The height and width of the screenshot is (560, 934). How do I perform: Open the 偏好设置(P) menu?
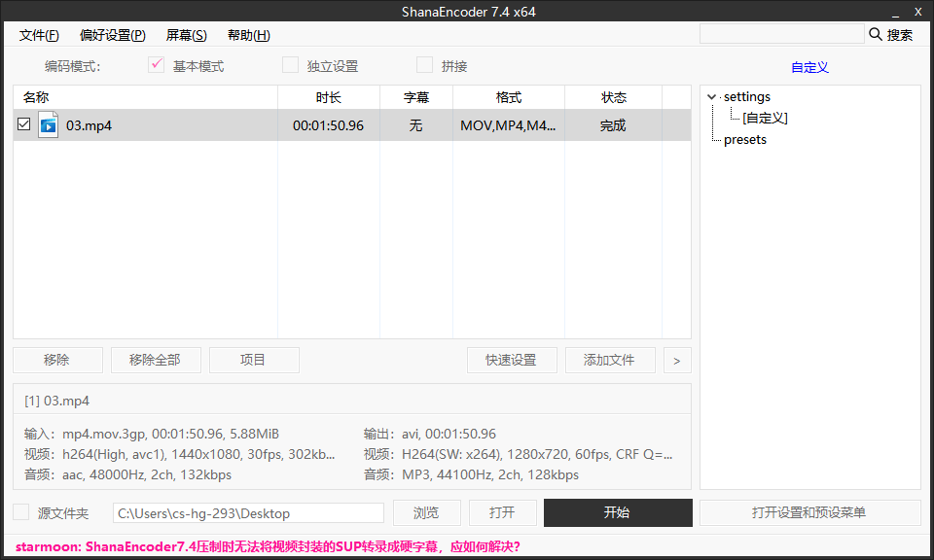[113, 35]
